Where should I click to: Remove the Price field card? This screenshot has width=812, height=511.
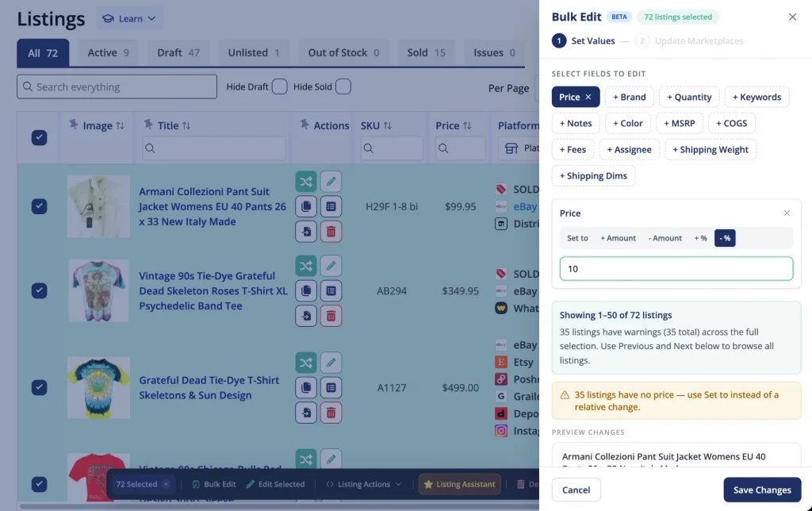[787, 213]
